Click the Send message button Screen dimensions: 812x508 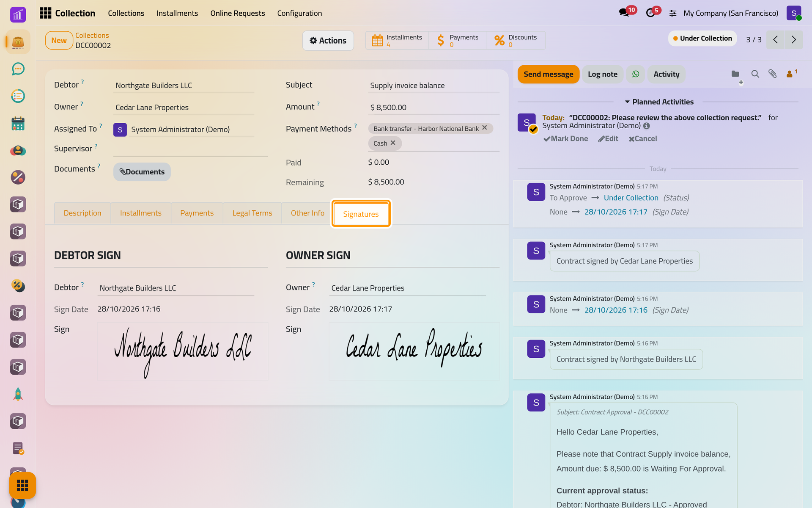point(548,74)
